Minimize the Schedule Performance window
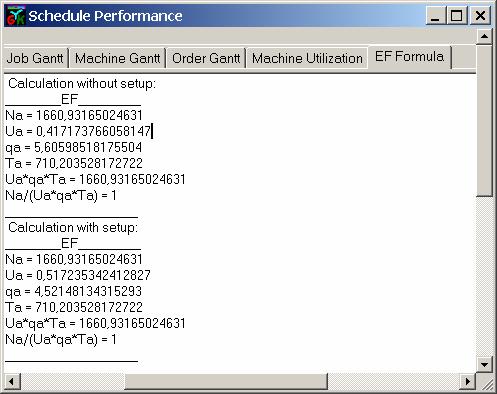 [x=435, y=16]
